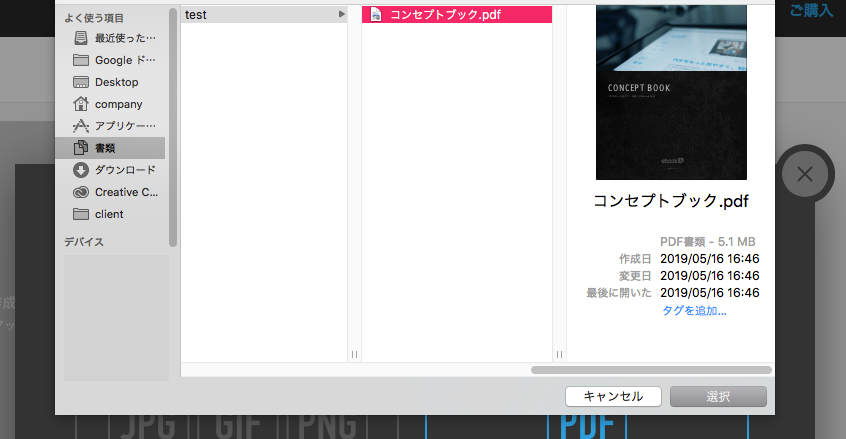Click the PDF file icon beside コンセプトブック.pdf
The height and width of the screenshot is (439, 846).
[376, 15]
